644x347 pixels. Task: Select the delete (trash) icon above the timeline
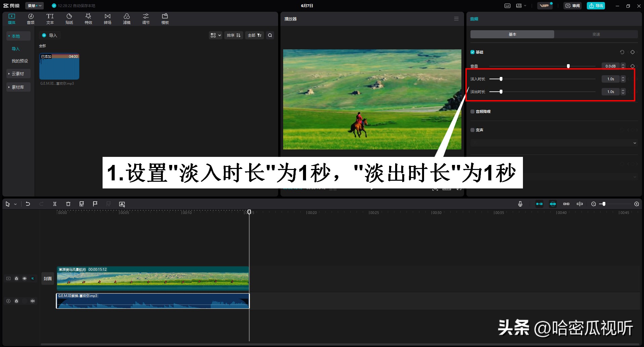pyautogui.click(x=68, y=204)
